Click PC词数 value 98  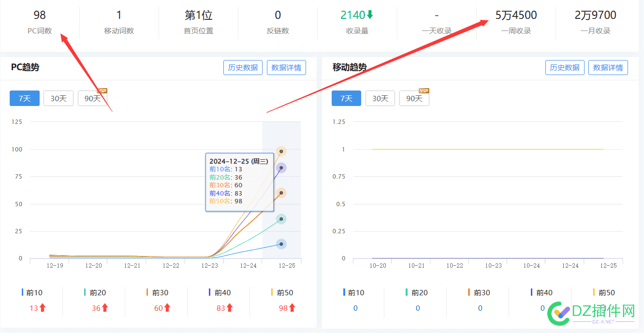tap(40, 15)
